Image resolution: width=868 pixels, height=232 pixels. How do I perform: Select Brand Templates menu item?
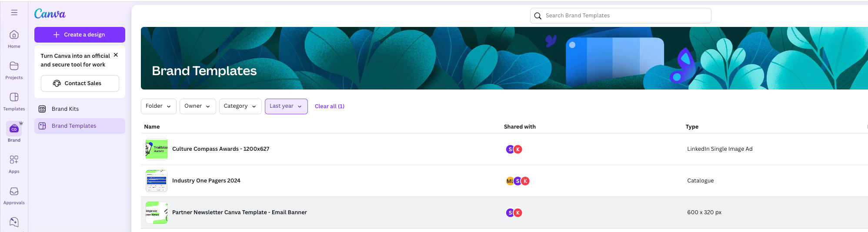tap(74, 126)
